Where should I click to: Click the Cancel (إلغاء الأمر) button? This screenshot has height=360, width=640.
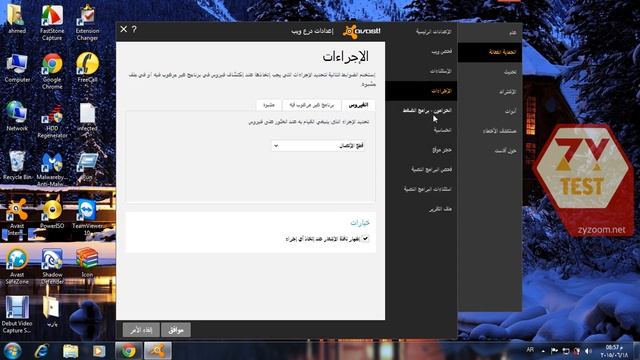point(141,330)
